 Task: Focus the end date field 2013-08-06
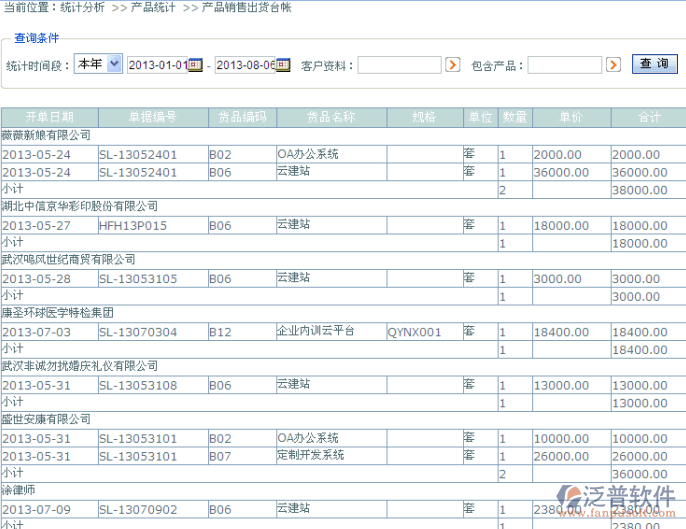tap(245, 65)
